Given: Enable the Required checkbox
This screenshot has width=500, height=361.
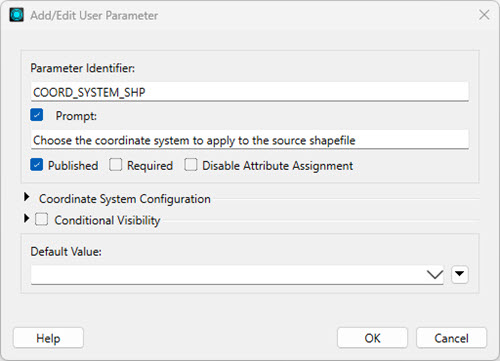Looking at the screenshot, I should (116, 165).
